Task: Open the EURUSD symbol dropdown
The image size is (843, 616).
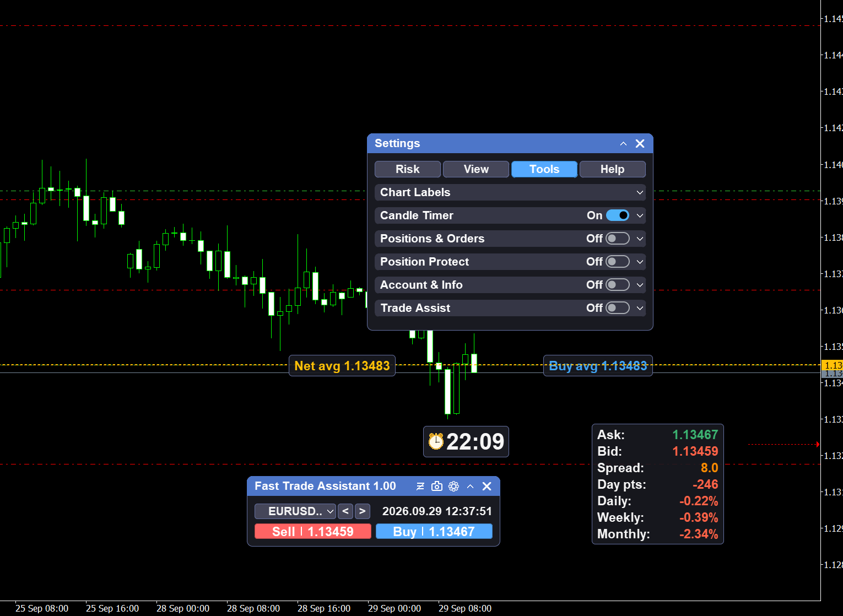Action: [295, 511]
